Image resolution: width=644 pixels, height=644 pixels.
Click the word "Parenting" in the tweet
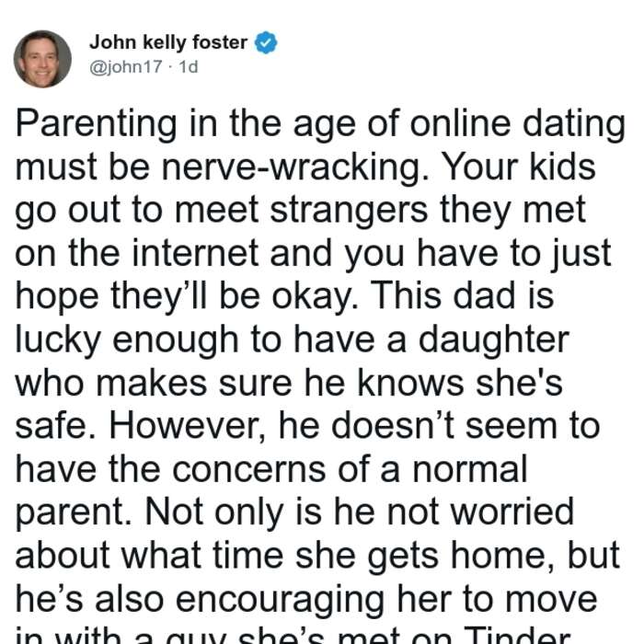(x=97, y=125)
